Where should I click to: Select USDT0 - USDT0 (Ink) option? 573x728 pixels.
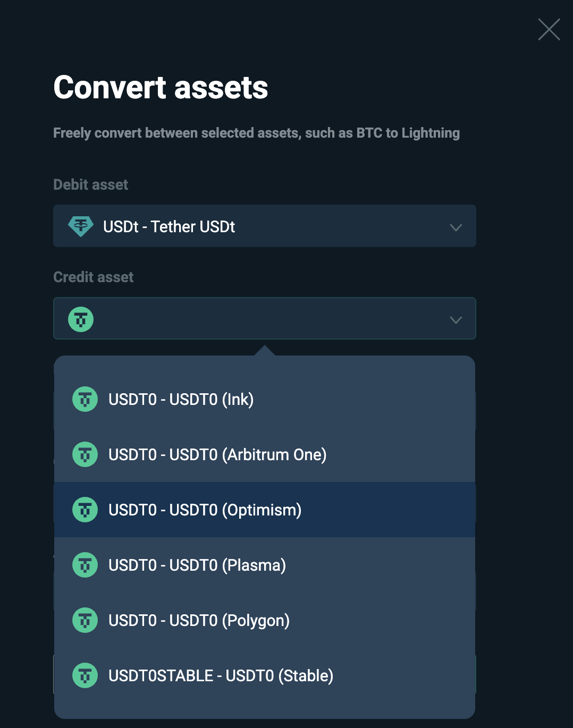pyautogui.click(x=265, y=399)
